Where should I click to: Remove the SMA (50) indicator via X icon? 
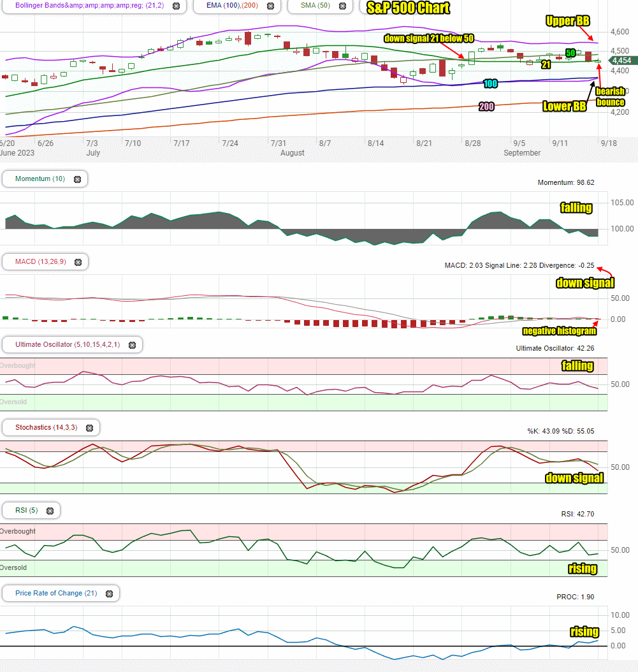pos(342,6)
